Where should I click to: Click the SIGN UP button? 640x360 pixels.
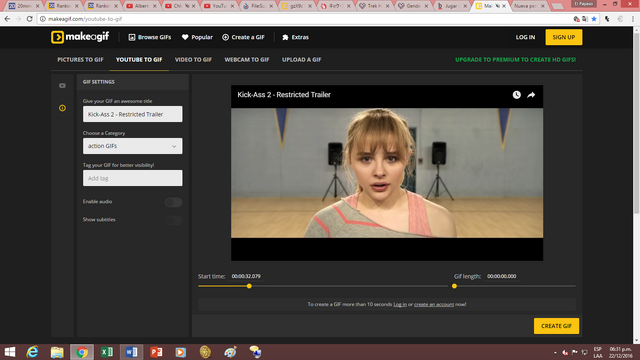pyautogui.click(x=564, y=37)
